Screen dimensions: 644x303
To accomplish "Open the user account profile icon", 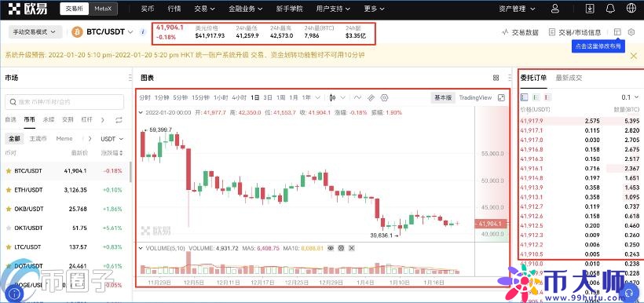I will (x=555, y=8).
